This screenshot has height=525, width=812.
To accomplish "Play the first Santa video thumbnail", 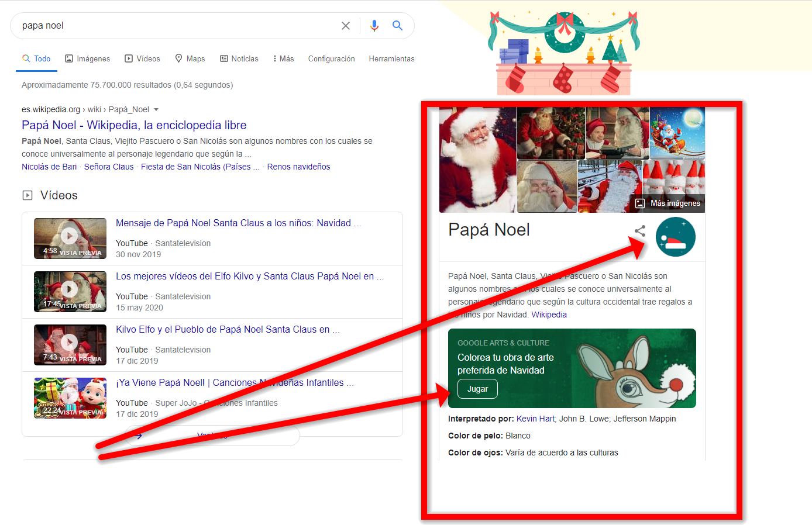I will [x=70, y=238].
